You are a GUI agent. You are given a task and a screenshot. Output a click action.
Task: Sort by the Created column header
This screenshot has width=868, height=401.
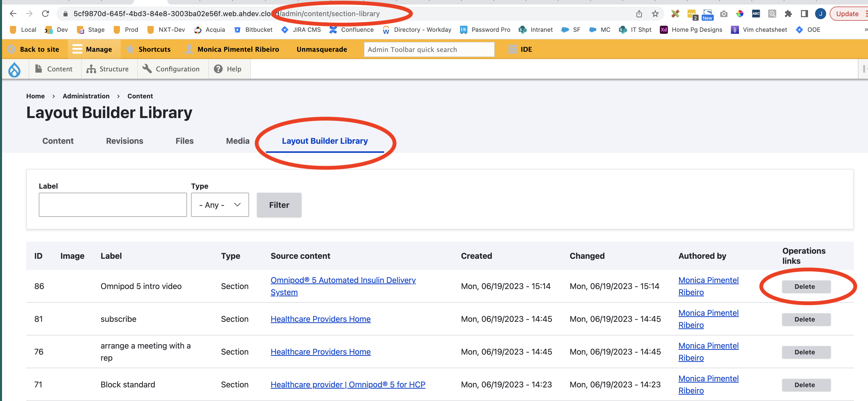(476, 256)
